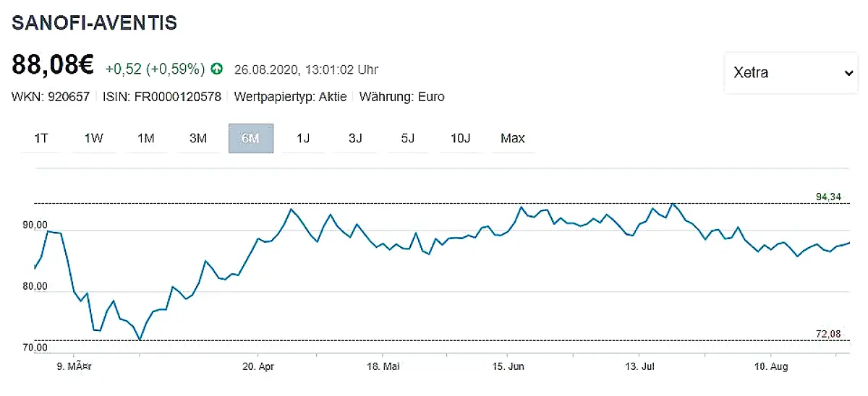
Task: Click the 94,34 high value label
Action: point(828,197)
